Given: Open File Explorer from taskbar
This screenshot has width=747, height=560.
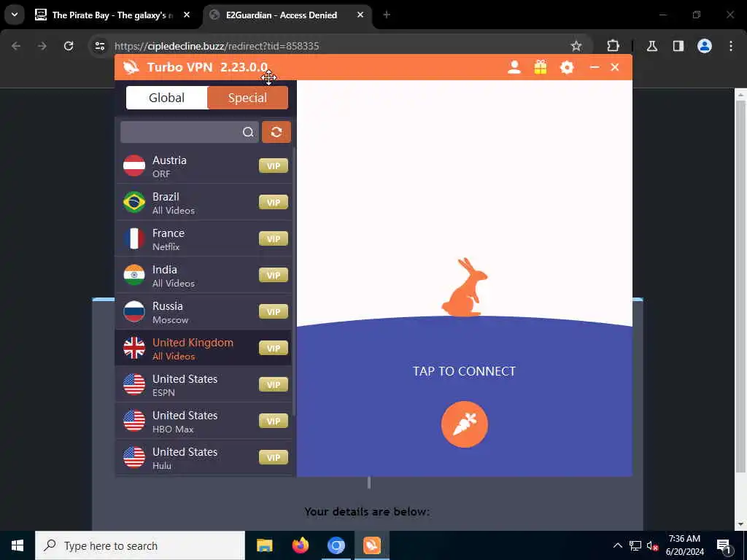Looking at the screenshot, I should [x=264, y=545].
